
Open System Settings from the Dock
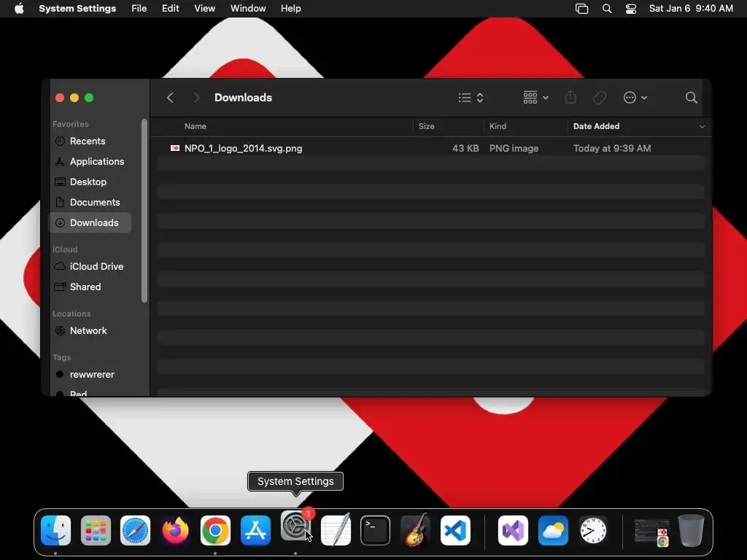(295, 526)
